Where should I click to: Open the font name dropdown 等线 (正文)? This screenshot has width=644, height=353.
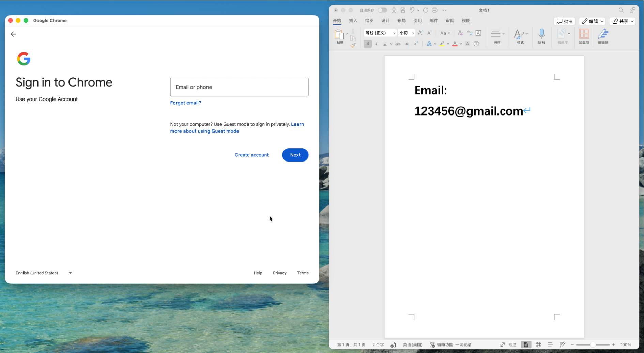[x=380, y=33]
